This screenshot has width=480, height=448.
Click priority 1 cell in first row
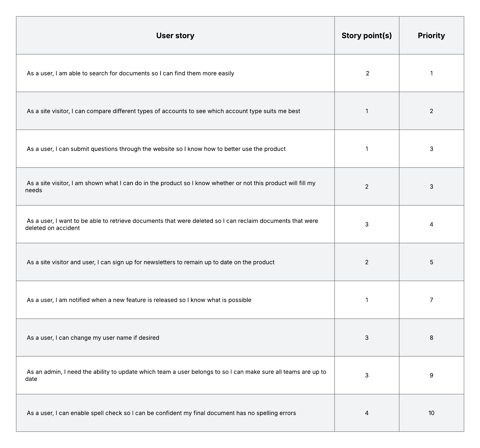click(431, 73)
